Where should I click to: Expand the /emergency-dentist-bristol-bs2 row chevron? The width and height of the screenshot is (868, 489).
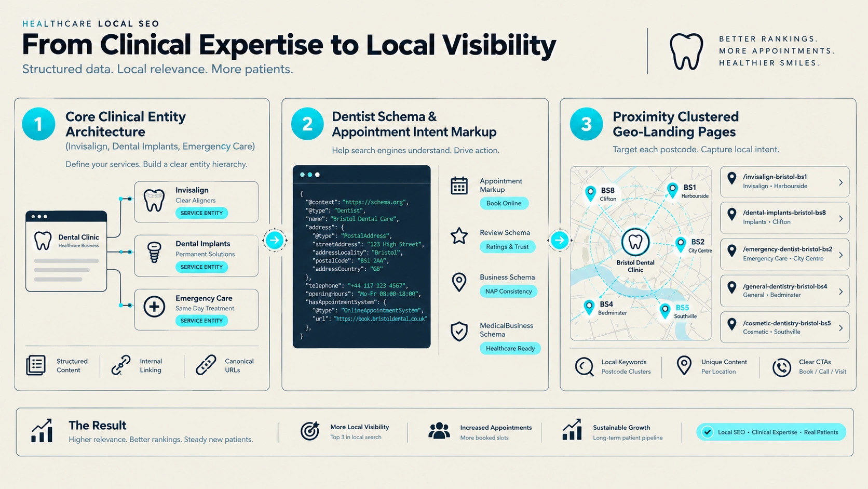point(840,255)
